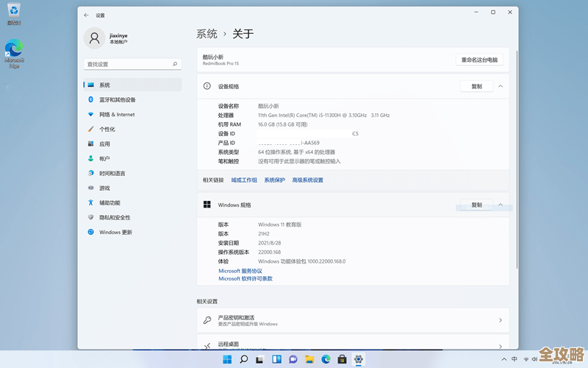The width and height of the screenshot is (588, 368).
Task: Click the 隐私和安全性 shield icon
Action: coord(90,217)
